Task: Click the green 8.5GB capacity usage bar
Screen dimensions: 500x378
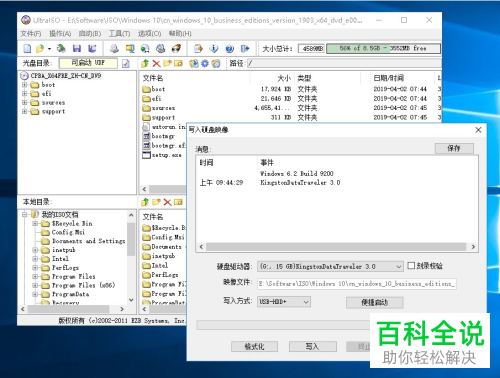Action: coord(383,49)
